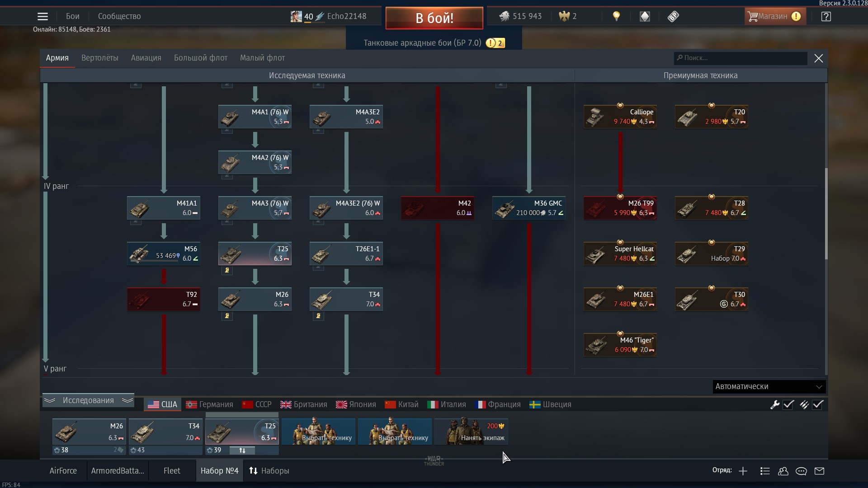Screen dimensions: 868x488
Task: Open the Бои menu
Action: 72,16
